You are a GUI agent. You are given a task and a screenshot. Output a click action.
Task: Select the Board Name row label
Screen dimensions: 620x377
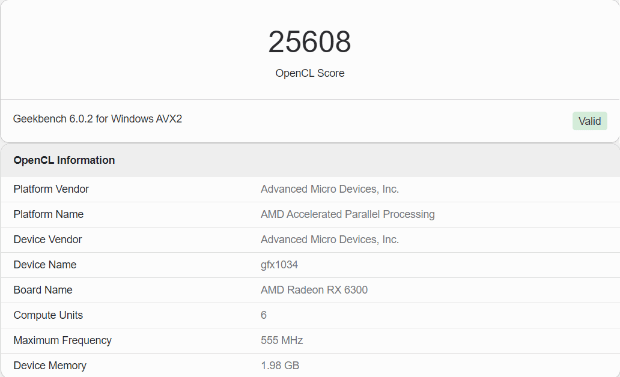click(x=43, y=290)
